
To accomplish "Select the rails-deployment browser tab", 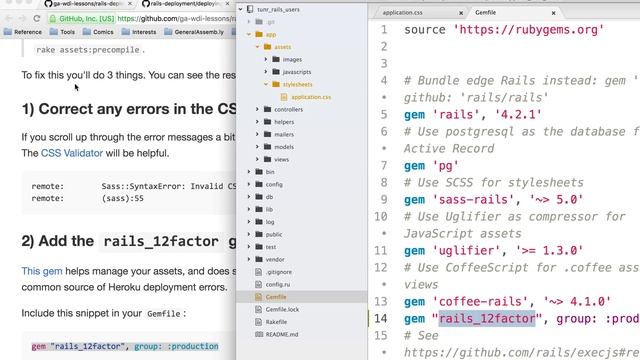I will coord(183,4).
